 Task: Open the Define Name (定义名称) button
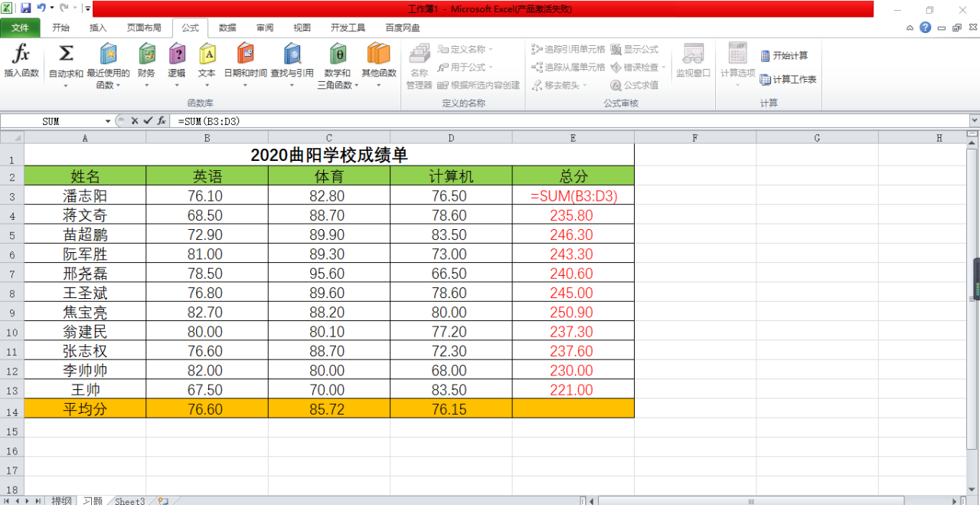tap(467, 49)
